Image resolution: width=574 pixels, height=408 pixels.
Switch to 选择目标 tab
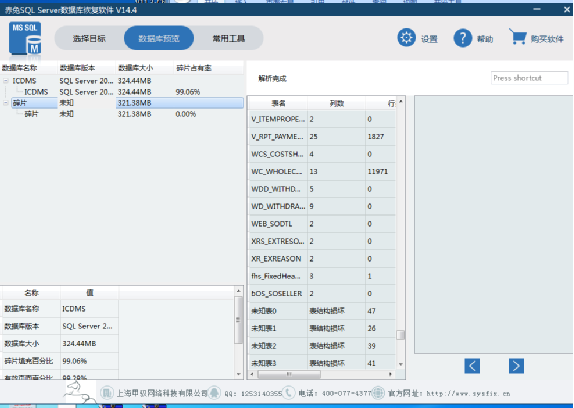89,38
